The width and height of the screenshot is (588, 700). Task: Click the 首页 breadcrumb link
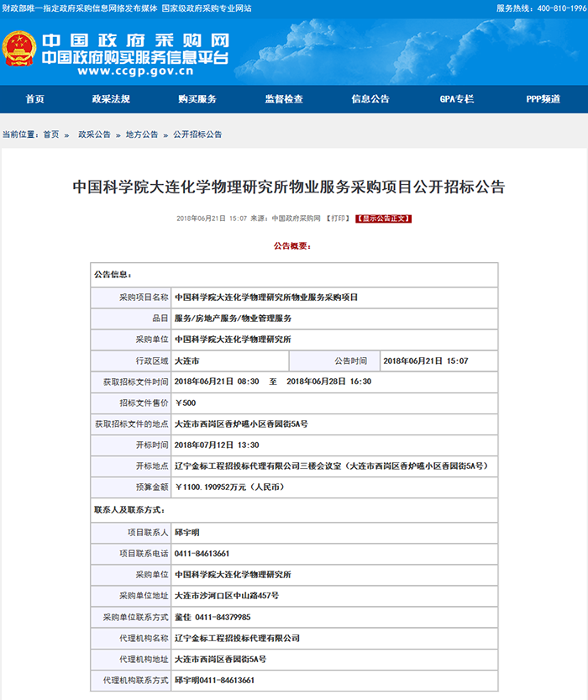coord(51,134)
